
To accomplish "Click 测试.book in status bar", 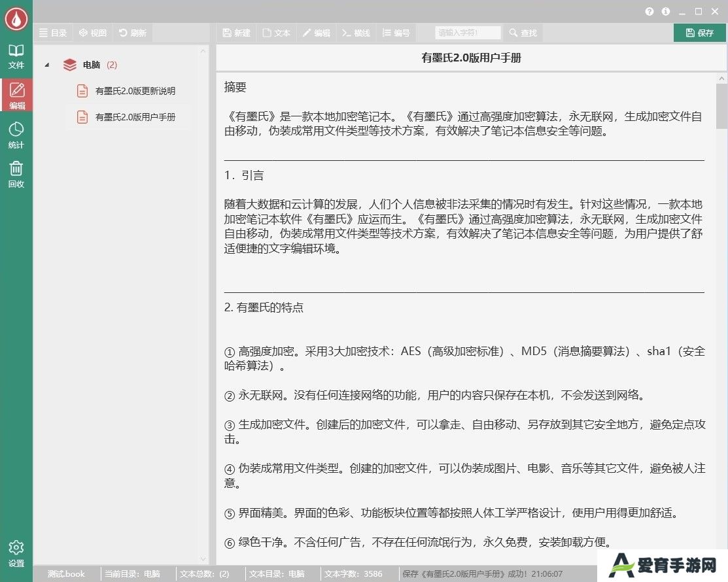I will [67, 574].
